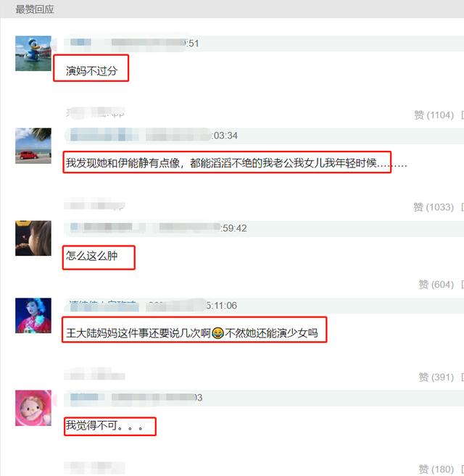
Task: Click the comment 我觉得不可。。。
Action: (x=104, y=425)
